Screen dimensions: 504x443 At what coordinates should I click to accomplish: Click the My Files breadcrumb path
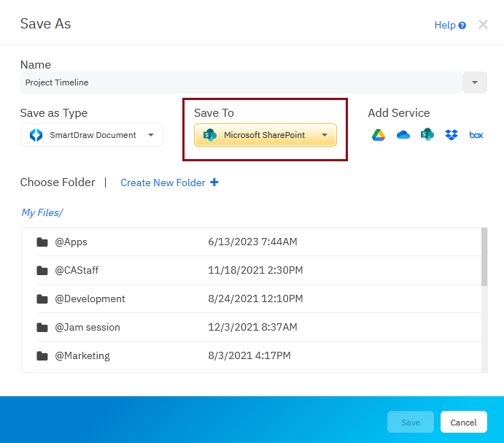tap(42, 213)
